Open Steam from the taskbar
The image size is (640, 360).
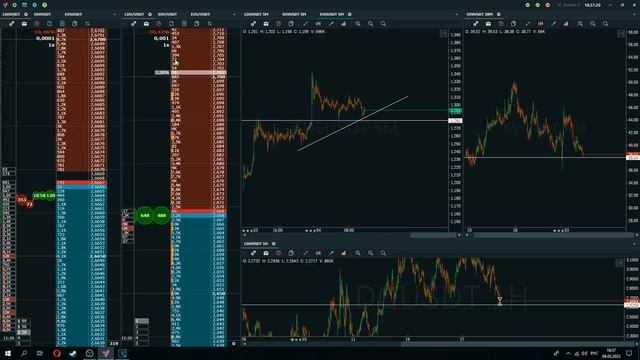pyautogui.click(x=73, y=353)
